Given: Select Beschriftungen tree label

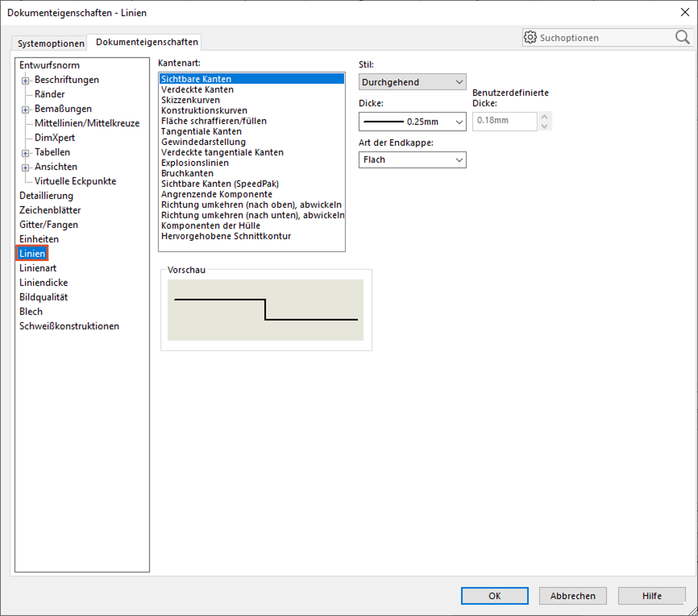Looking at the screenshot, I should pos(67,80).
